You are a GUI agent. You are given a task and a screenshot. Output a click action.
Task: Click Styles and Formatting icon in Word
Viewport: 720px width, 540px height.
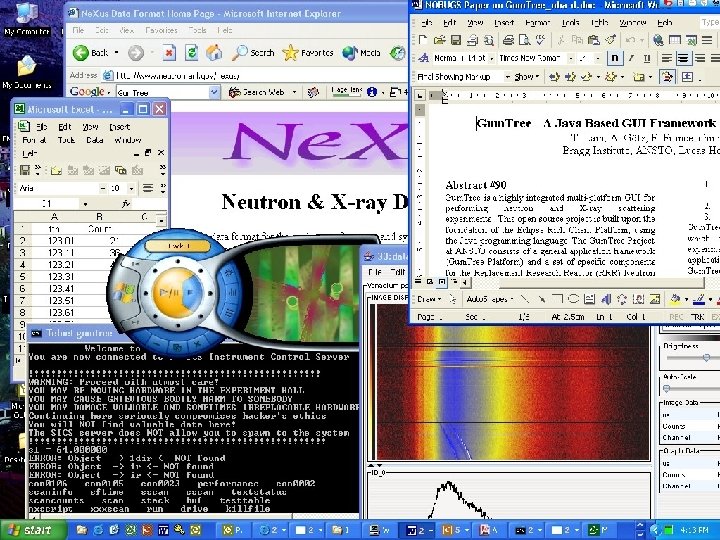[x=423, y=58]
